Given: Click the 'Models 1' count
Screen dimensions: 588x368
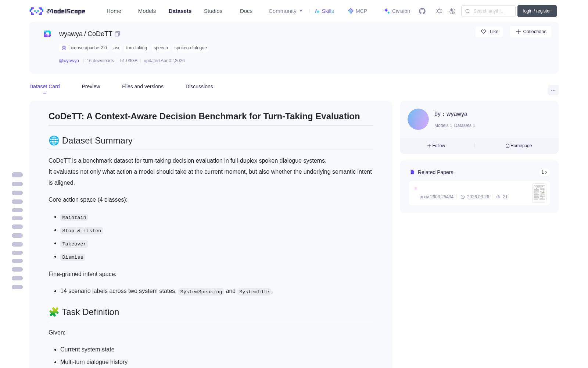Looking at the screenshot, I should point(443,125).
